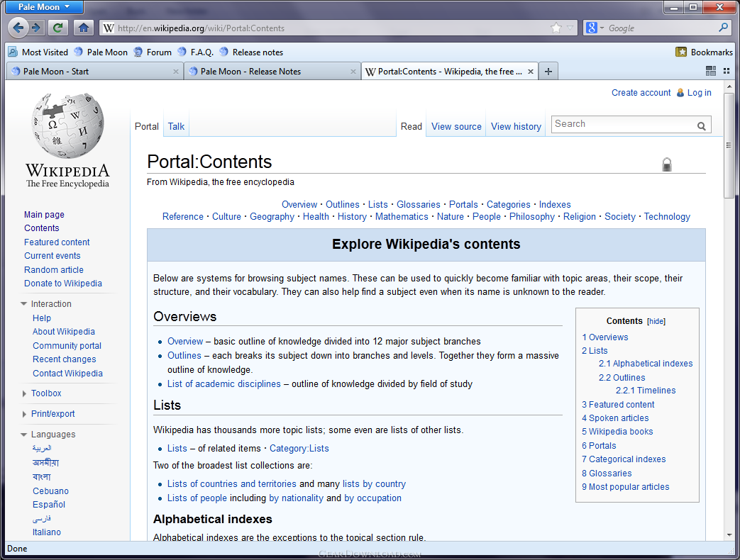The width and height of the screenshot is (740, 560).
Task: Open the Category:Lists link
Action: (x=299, y=449)
